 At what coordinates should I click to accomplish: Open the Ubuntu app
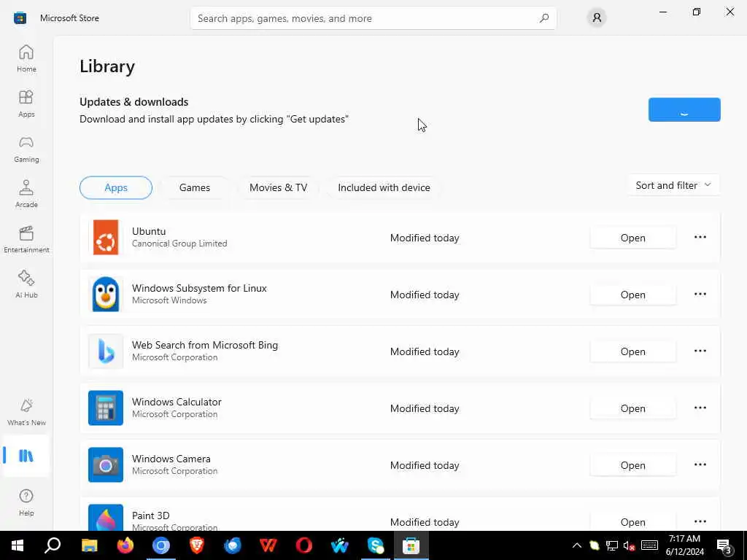632,238
